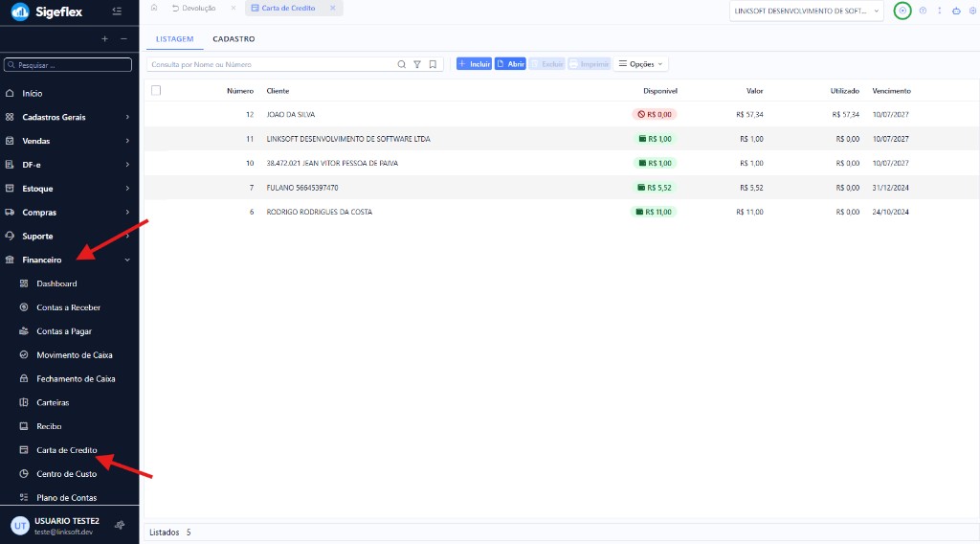Open the company selector dropdown LINKSOFT DESENVOLVIMENTO
Image resolution: width=980 pixels, height=544 pixels.
(806, 11)
